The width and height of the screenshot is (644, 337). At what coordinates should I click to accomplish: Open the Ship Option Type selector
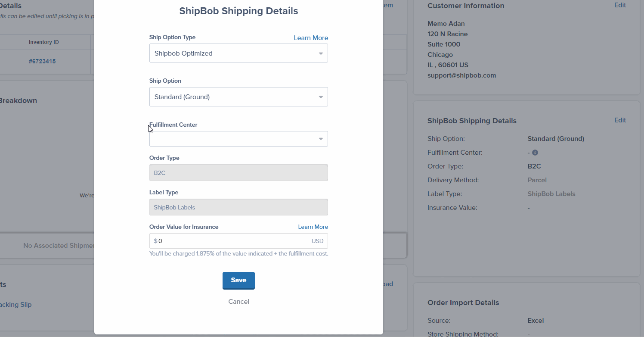238,53
